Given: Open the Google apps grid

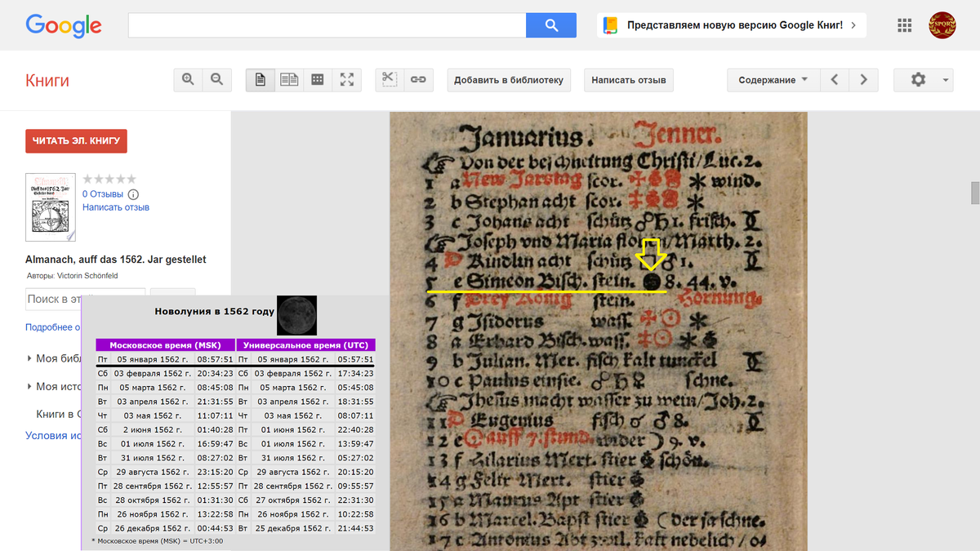Looking at the screenshot, I should 904,25.
